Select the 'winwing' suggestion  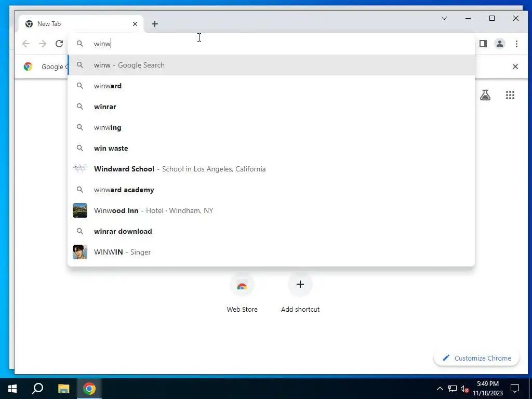tap(271, 128)
